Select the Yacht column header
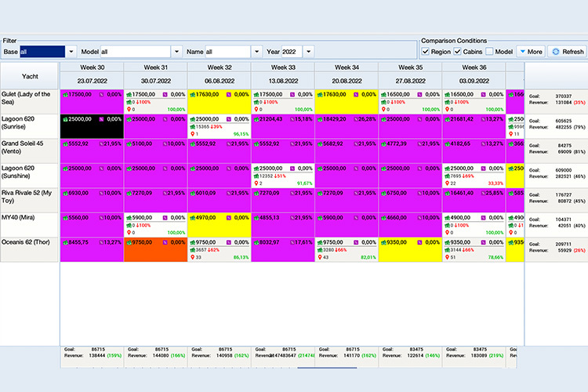Screen dimensions: 588x392 pyautogui.click(x=30, y=76)
